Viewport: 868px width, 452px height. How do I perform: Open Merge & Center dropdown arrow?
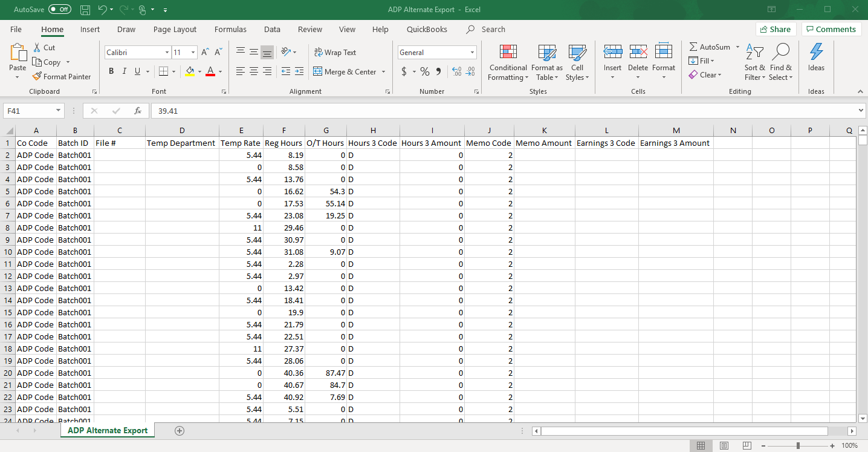click(383, 71)
